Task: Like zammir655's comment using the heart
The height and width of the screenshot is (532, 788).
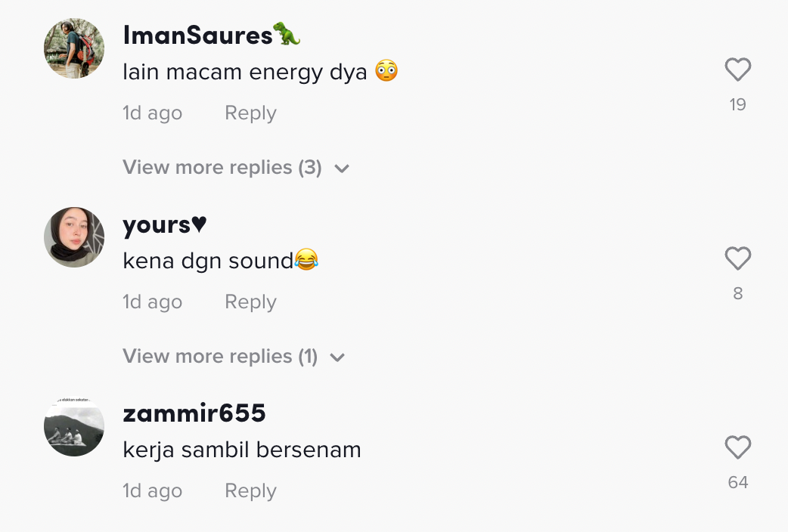Action: pyautogui.click(x=737, y=448)
